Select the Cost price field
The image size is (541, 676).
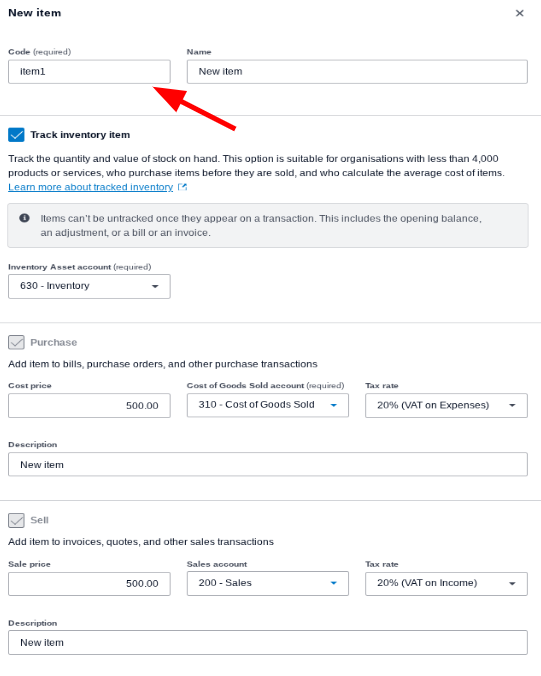pyautogui.click(x=89, y=405)
